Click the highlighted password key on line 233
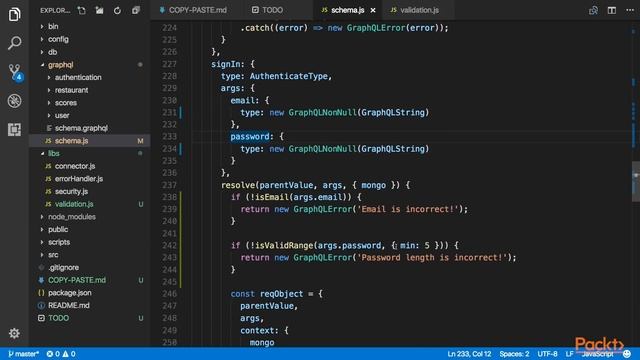The height and width of the screenshot is (360, 640). tap(250, 136)
